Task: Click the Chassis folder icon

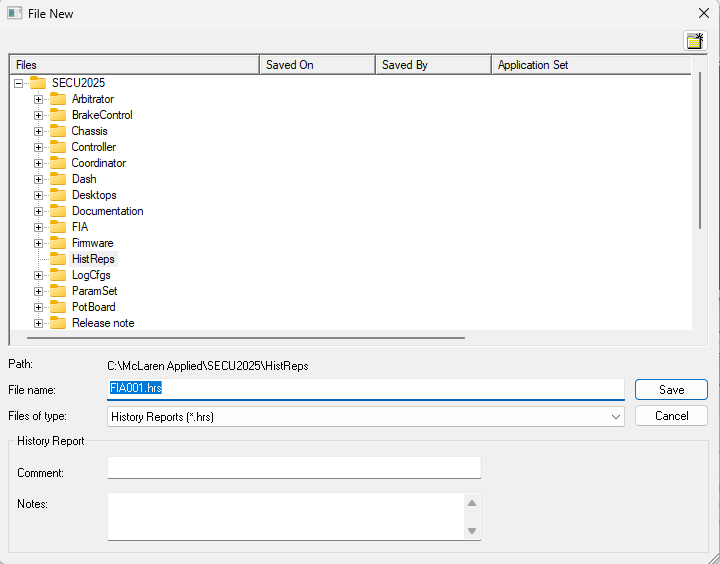Action: coord(58,131)
